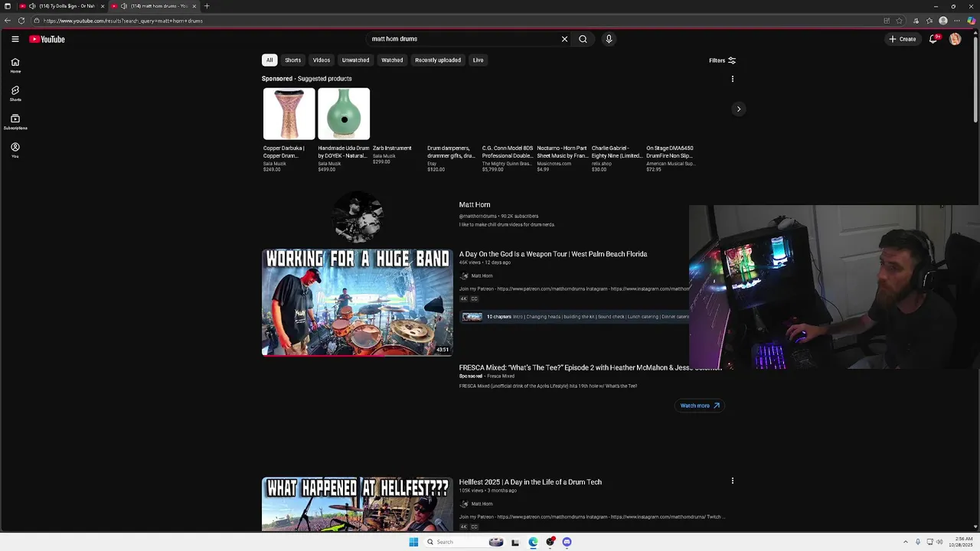Open the Matt Horn channel avatar

click(358, 217)
